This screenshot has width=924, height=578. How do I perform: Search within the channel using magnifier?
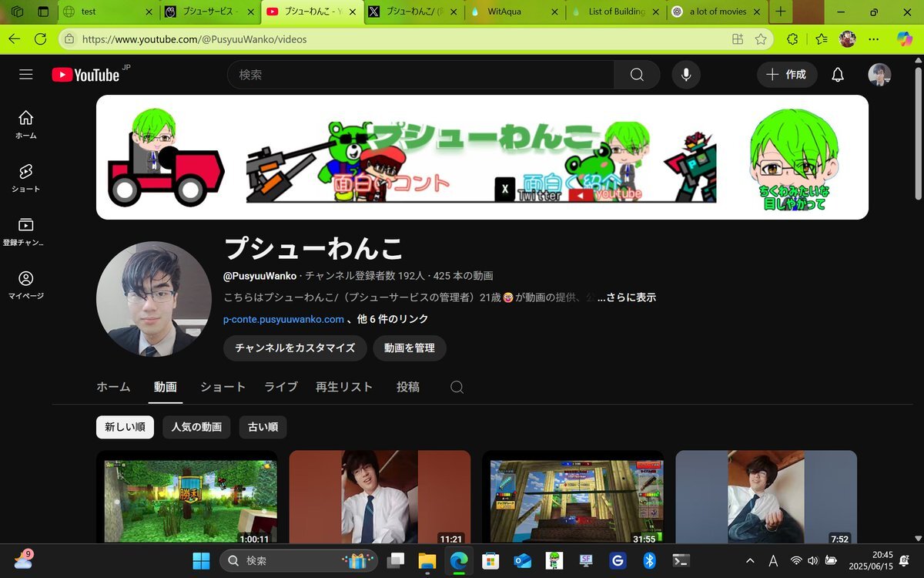tap(457, 387)
